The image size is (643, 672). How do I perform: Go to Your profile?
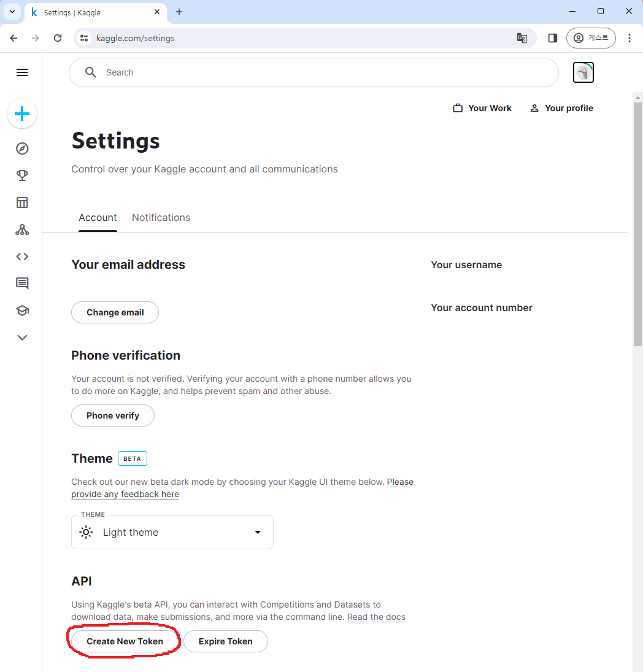pos(561,108)
